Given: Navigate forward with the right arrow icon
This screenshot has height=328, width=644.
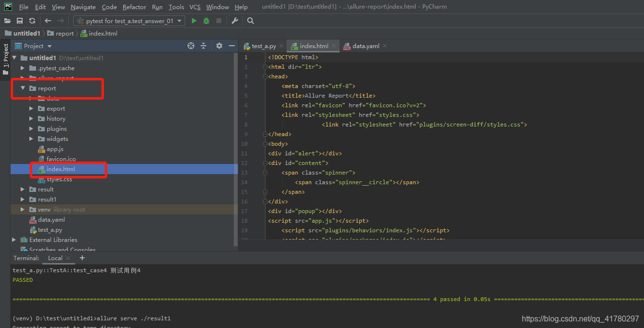Looking at the screenshot, I should tap(61, 21).
